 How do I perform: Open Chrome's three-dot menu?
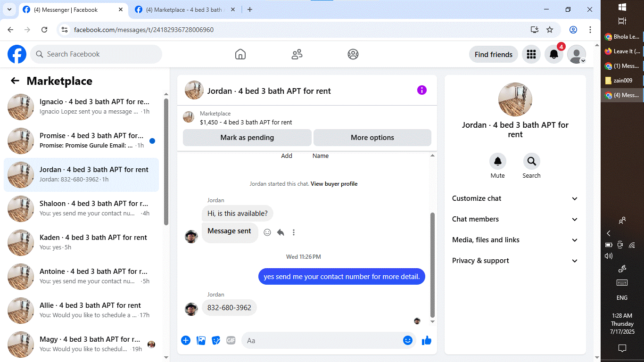590,30
